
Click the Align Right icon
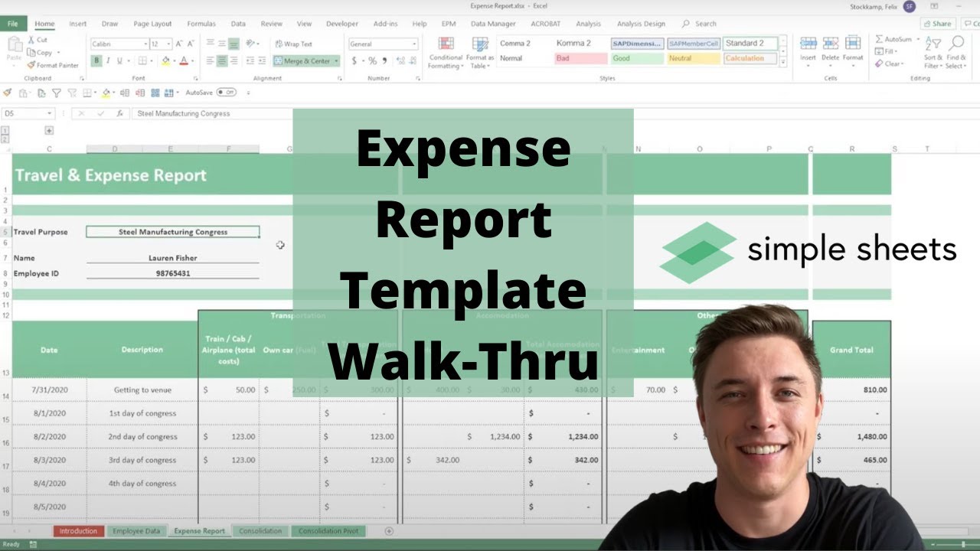pos(234,61)
